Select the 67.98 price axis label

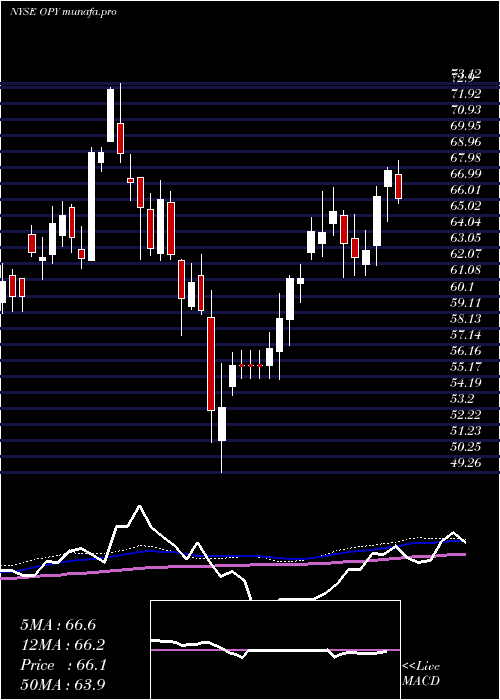pyautogui.click(x=466, y=158)
